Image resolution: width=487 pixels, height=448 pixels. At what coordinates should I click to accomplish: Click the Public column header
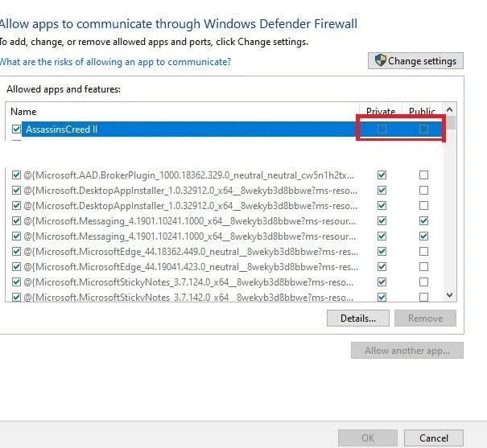422,112
